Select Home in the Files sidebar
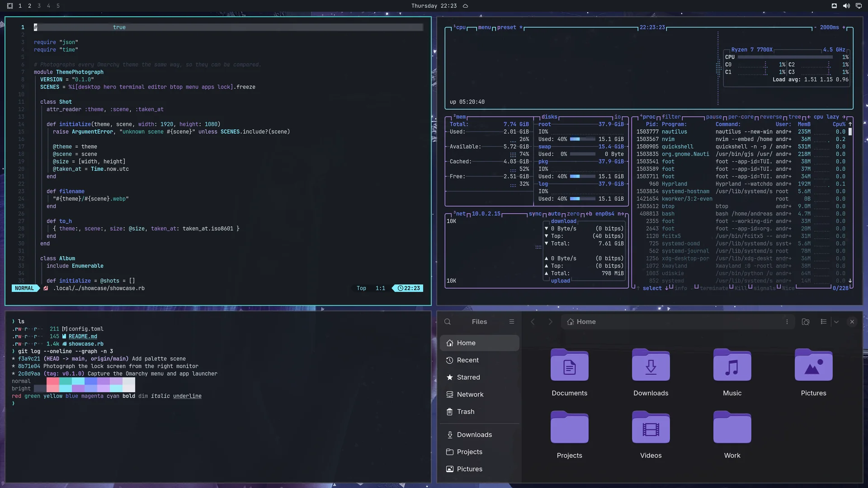This screenshot has width=868, height=488. [x=479, y=343]
